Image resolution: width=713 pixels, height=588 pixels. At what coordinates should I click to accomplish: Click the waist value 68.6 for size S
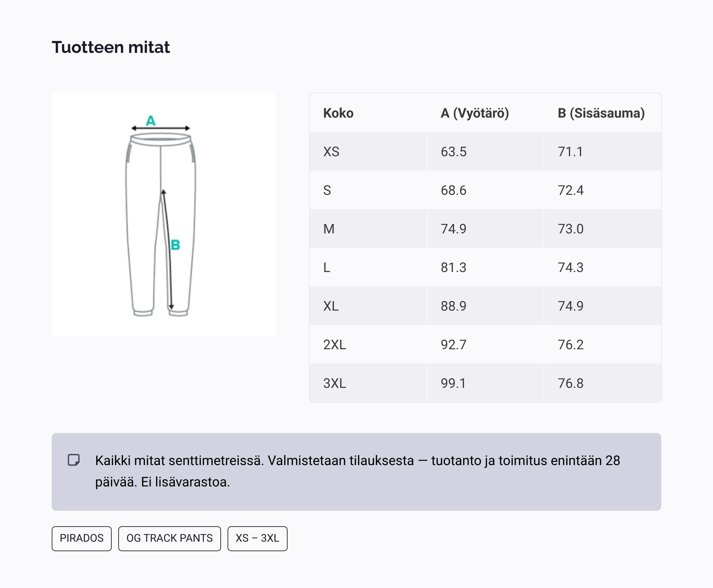click(x=453, y=190)
